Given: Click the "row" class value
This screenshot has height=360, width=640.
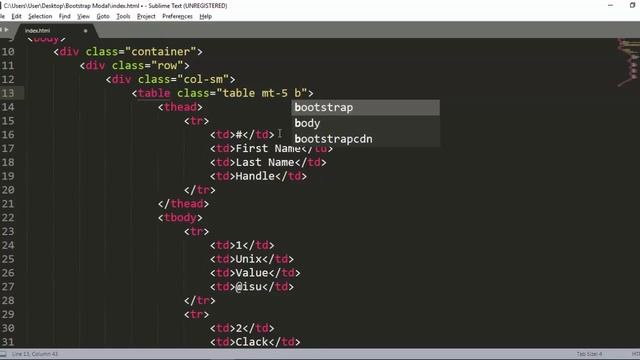Looking at the screenshot, I should pyautogui.click(x=167, y=66).
